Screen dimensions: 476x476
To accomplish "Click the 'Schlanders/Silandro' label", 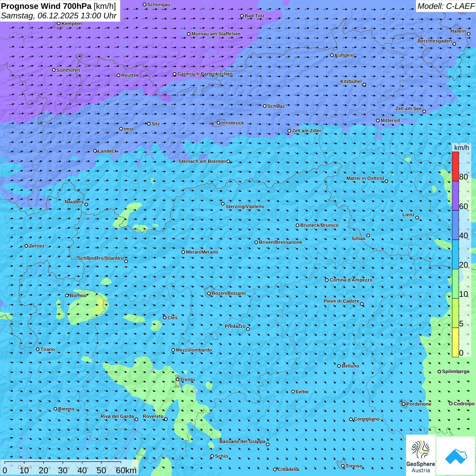I will (101, 258).
